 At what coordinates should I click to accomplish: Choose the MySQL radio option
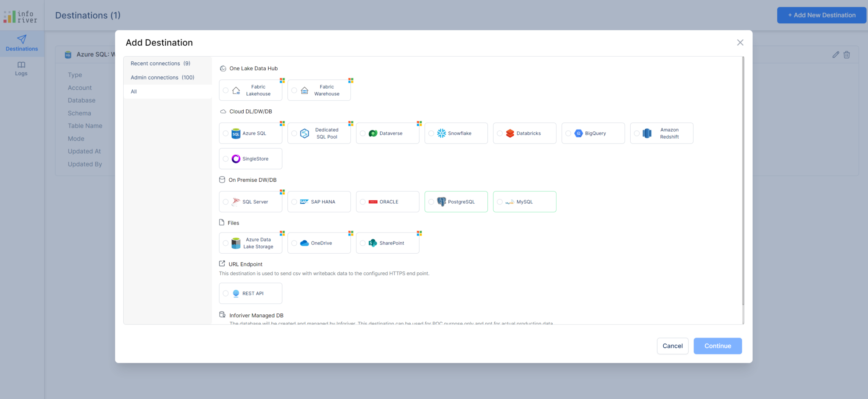click(500, 202)
